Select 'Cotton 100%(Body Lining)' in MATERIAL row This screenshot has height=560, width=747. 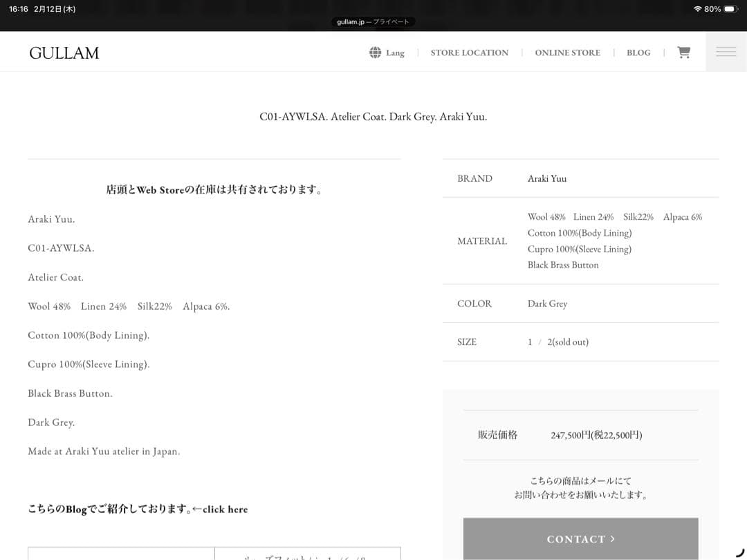tap(580, 233)
